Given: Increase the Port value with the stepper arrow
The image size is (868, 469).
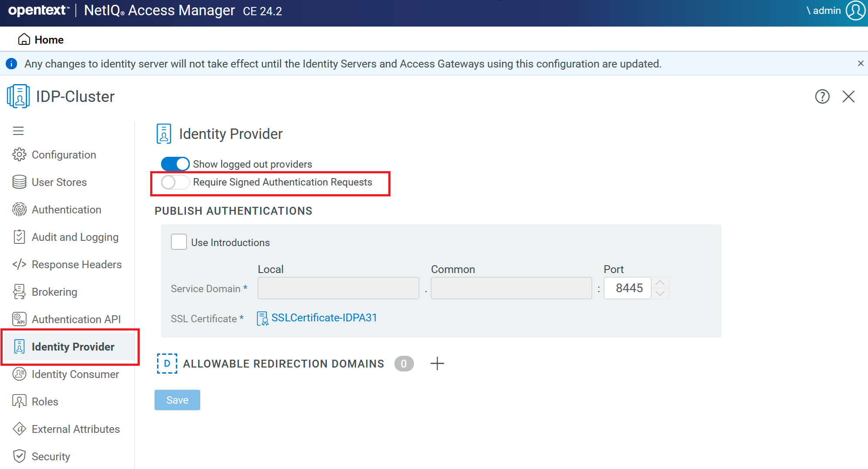Looking at the screenshot, I should (x=660, y=283).
